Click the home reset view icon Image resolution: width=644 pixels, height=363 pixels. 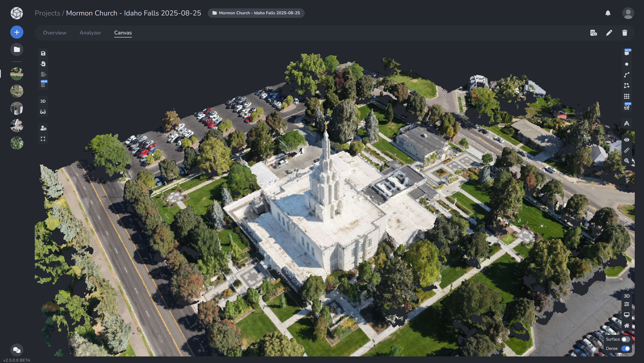coord(627,326)
